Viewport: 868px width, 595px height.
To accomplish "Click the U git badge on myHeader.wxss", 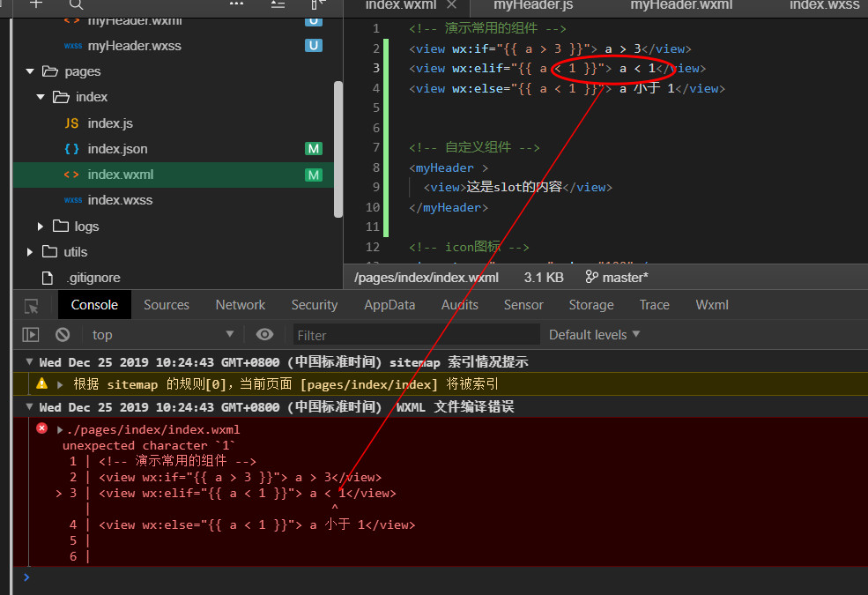I will pos(314,45).
